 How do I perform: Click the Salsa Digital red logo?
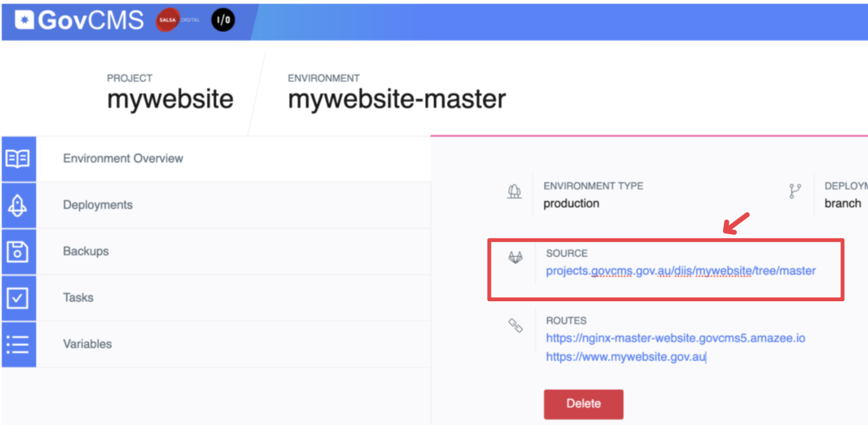tap(168, 20)
